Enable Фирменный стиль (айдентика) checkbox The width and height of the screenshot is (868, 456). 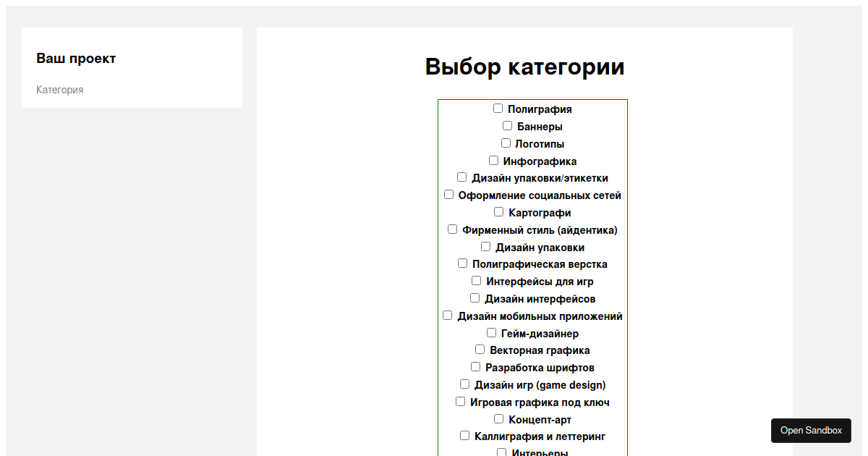point(452,229)
